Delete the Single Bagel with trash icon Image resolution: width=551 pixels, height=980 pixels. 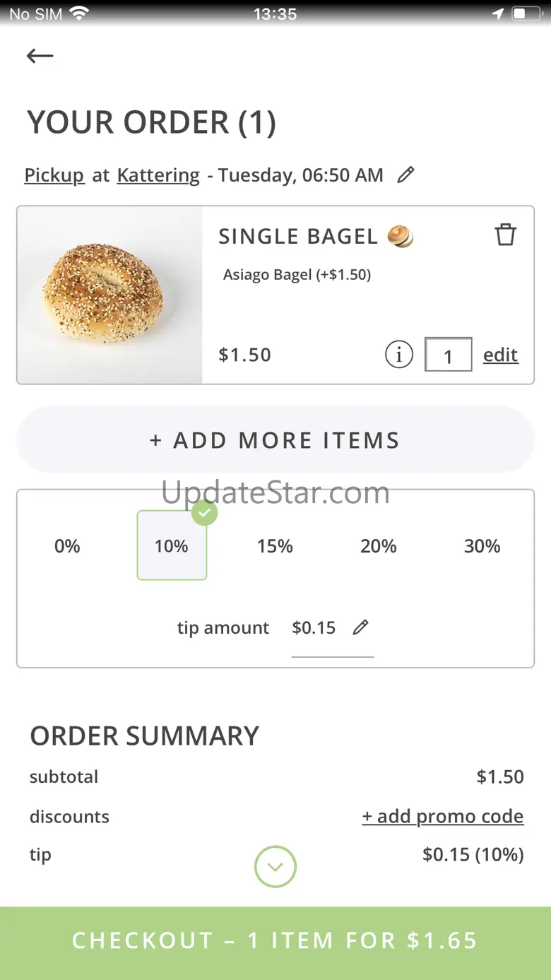(x=505, y=235)
